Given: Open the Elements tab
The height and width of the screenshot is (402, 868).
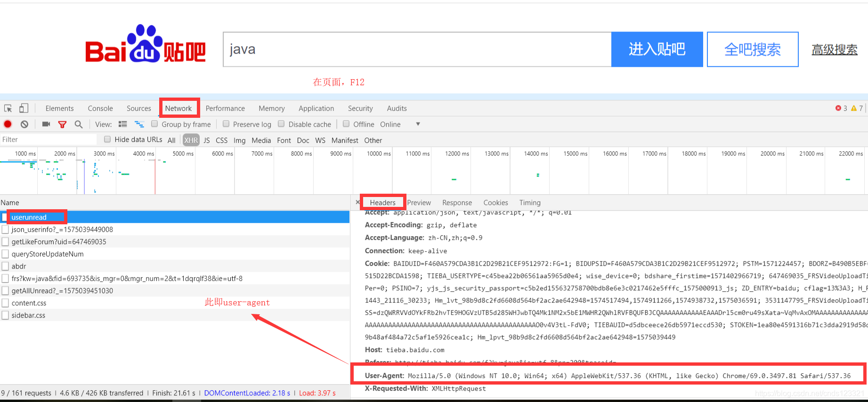Looking at the screenshot, I should (60, 108).
